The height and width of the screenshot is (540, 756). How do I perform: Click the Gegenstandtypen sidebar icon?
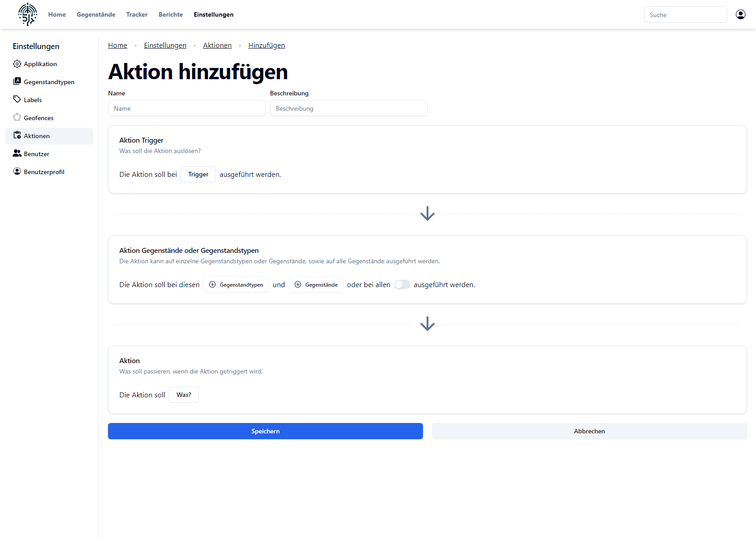17,81
